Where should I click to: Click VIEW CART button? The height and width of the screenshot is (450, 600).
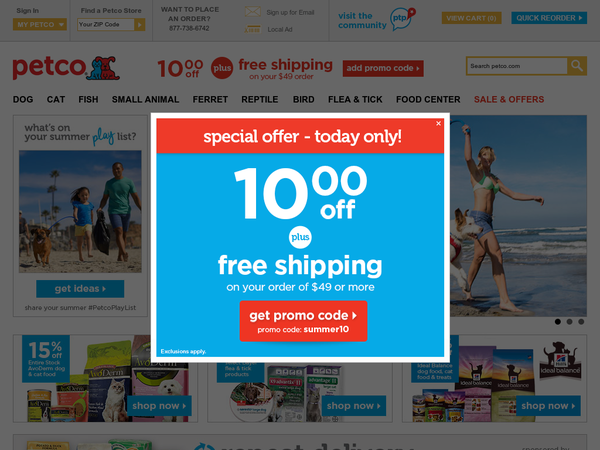click(471, 18)
